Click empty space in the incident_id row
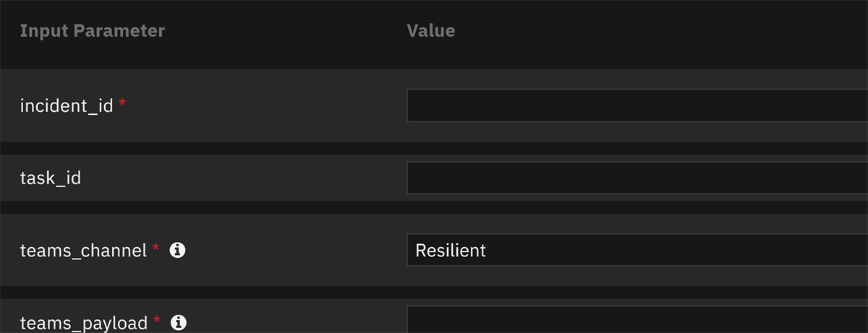The height and width of the screenshot is (333, 868). pos(289,105)
